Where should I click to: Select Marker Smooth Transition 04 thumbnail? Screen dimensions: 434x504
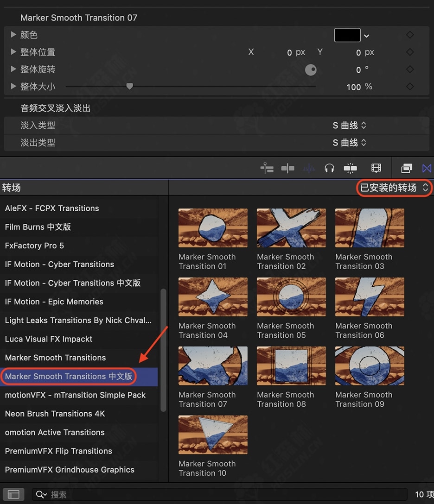[x=213, y=296]
